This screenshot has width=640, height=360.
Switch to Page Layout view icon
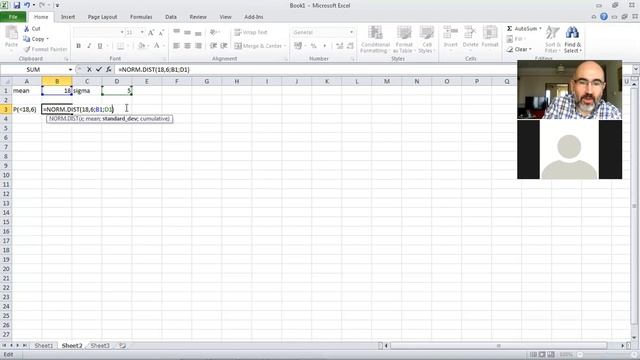click(x=542, y=355)
